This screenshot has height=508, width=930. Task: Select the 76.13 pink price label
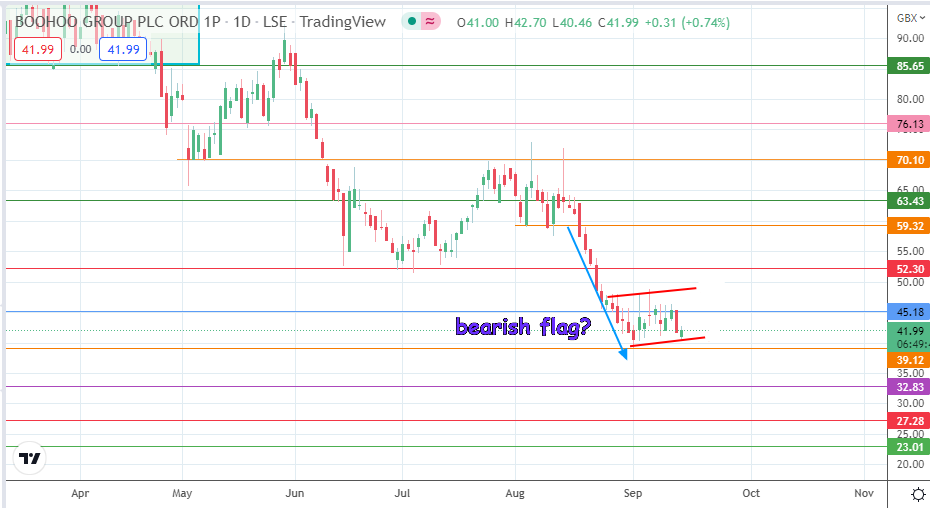[909, 124]
